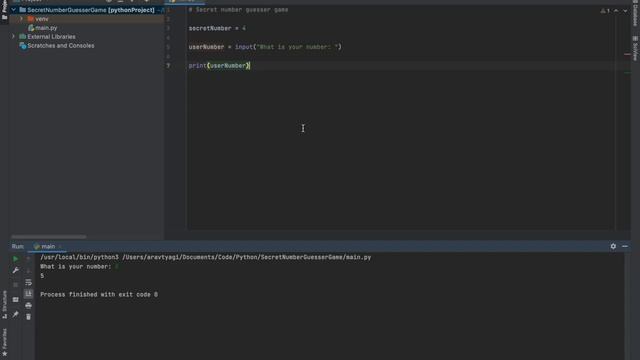
Task: Open the Favorites tool window
Action: 4,342
